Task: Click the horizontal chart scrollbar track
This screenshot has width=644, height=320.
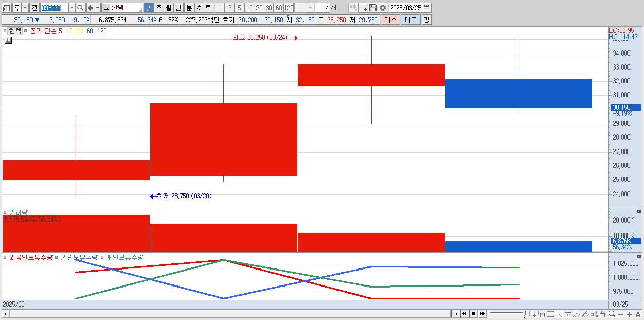Action: (x=230, y=314)
